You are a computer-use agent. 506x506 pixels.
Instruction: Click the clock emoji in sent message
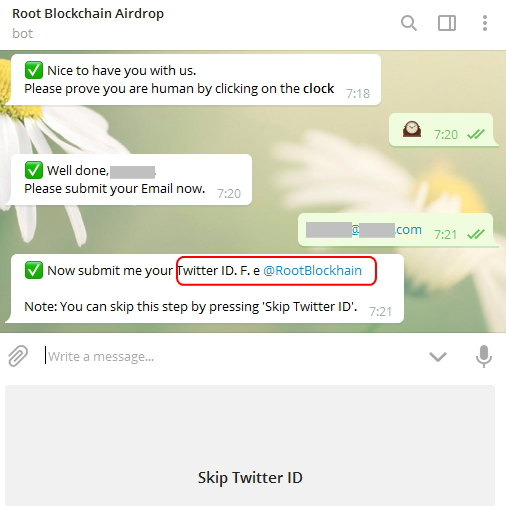tap(412, 129)
